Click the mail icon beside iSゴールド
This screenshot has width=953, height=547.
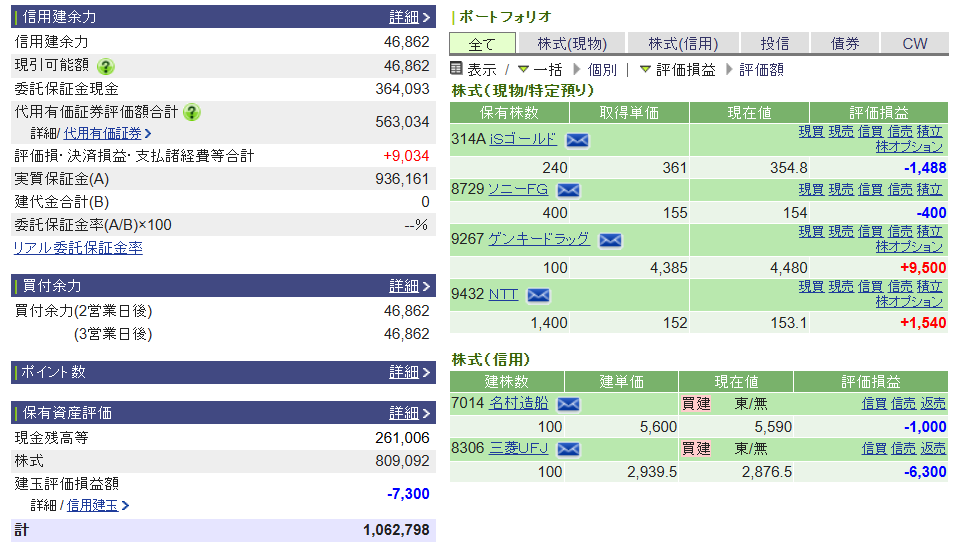(x=577, y=140)
